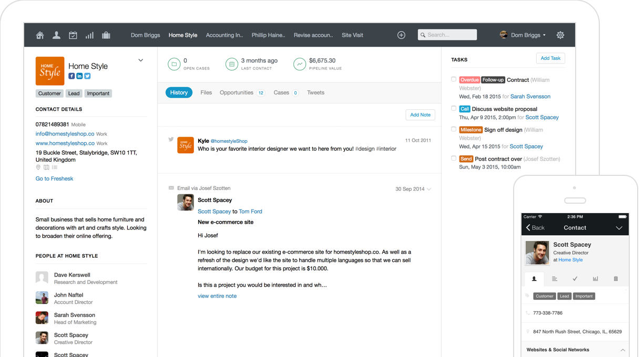This screenshot has width=644, height=357.
Task: Mark Post contract over task as done
Action: coord(454,158)
